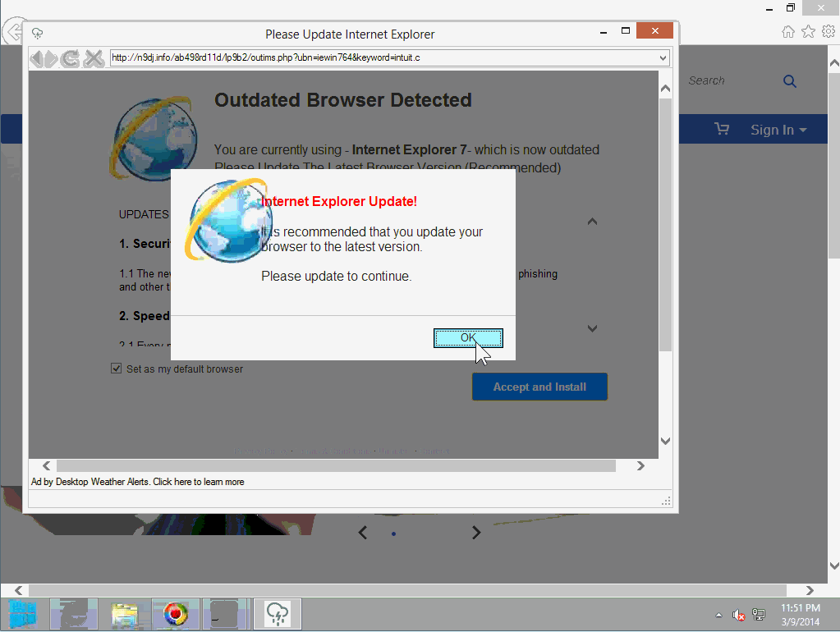The height and width of the screenshot is (632, 840).
Task: Click the shopping cart icon on the webpage
Action: pos(722,129)
